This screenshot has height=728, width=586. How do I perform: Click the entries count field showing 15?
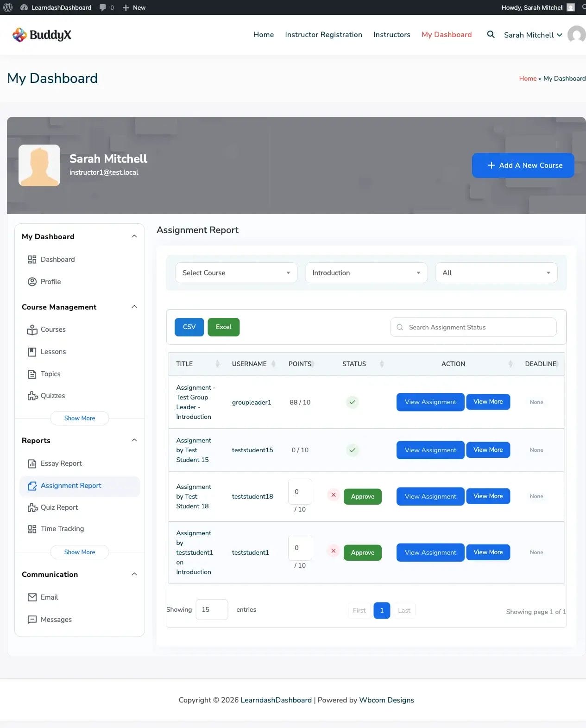coord(212,610)
